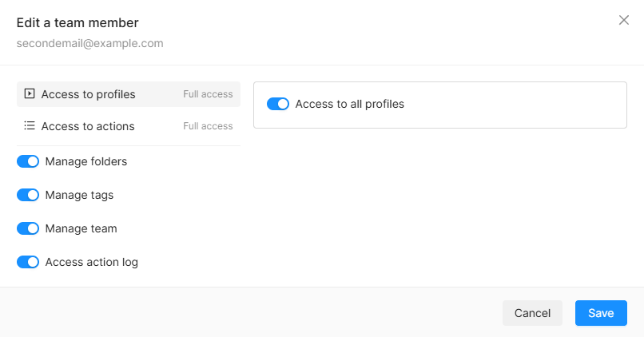Screen dimensions: 644x337
Task: Click Full access beside Access to profiles
Action: pos(208,94)
